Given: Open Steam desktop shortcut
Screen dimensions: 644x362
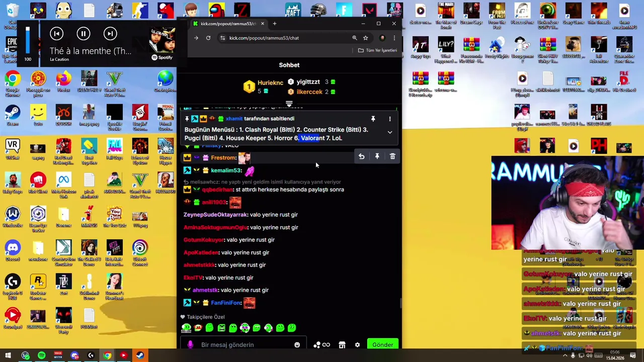Looking at the screenshot, I should [13, 115].
